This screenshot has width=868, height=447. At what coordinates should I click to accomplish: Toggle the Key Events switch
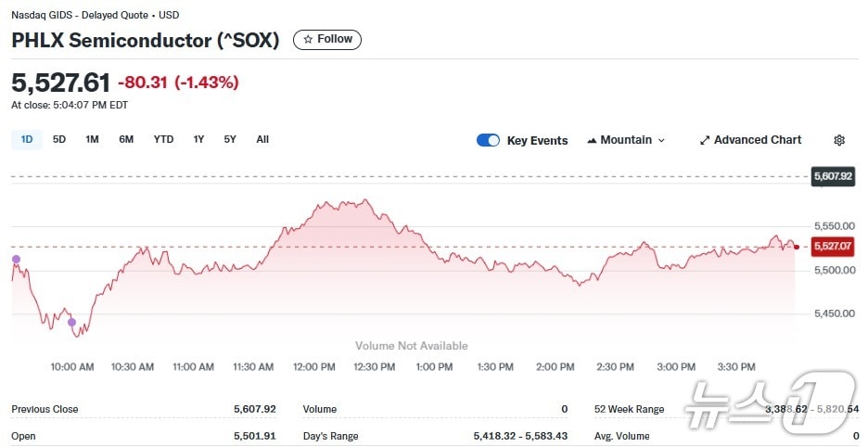click(x=488, y=140)
